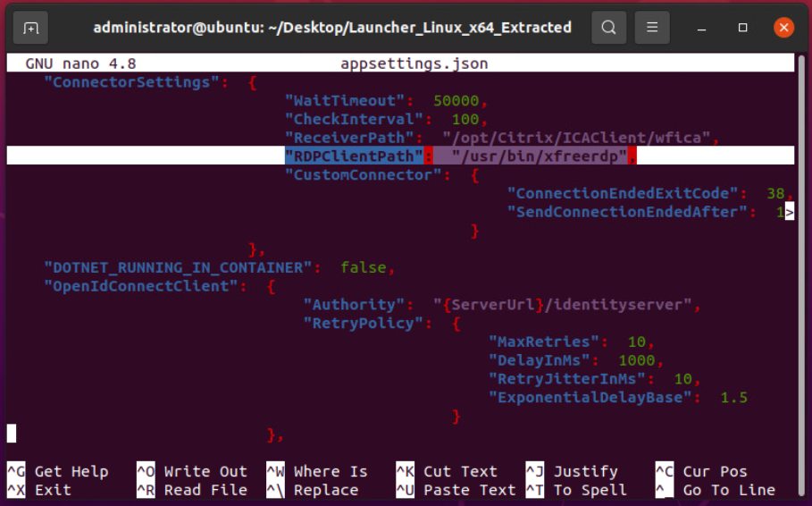Viewport: 812px width, 506px height.
Task: Place cursor on highlighted RDPClientPath key
Action: coord(354,156)
